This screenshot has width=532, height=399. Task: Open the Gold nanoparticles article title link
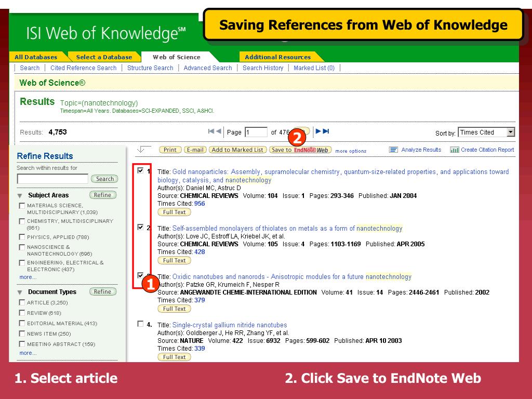pos(333,176)
